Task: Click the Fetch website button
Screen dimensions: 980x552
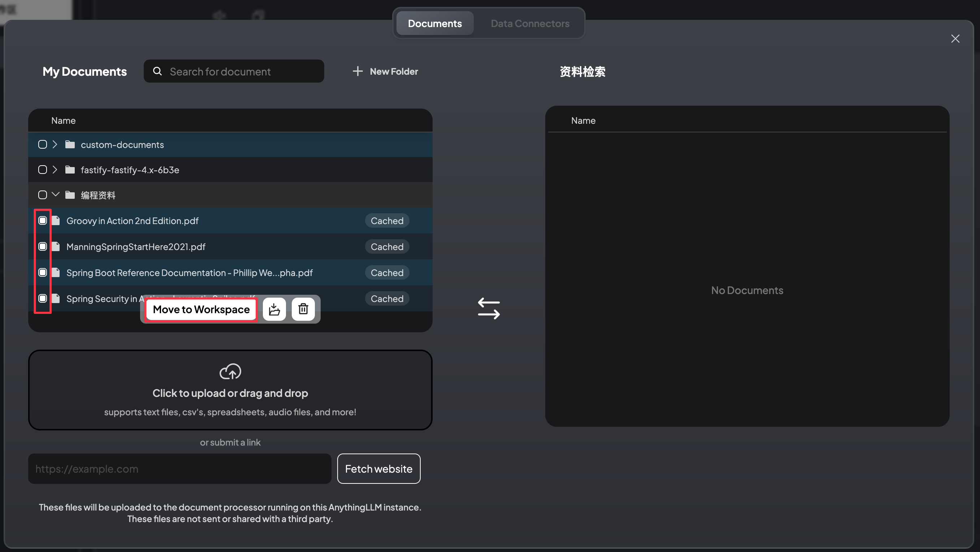Action: tap(378, 469)
